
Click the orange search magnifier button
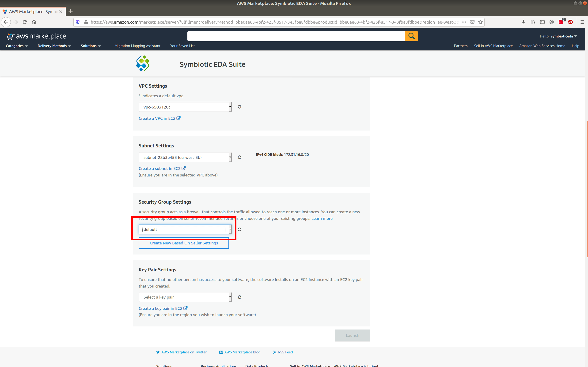[x=411, y=36]
